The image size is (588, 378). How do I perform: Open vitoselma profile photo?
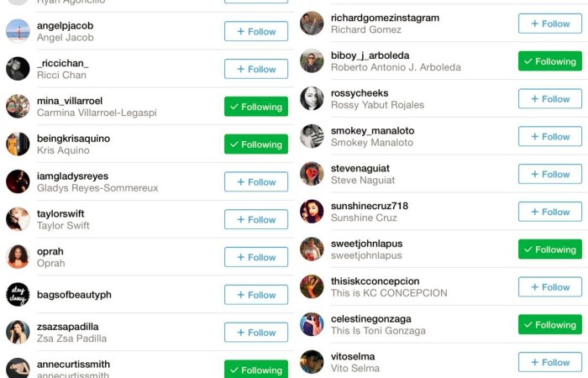[312, 362]
